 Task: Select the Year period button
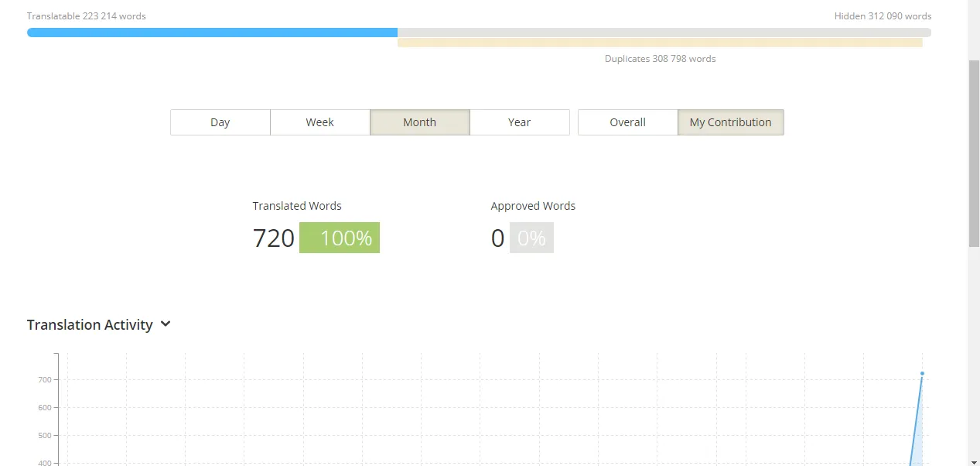pyautogui.click(x=520, y=122)
